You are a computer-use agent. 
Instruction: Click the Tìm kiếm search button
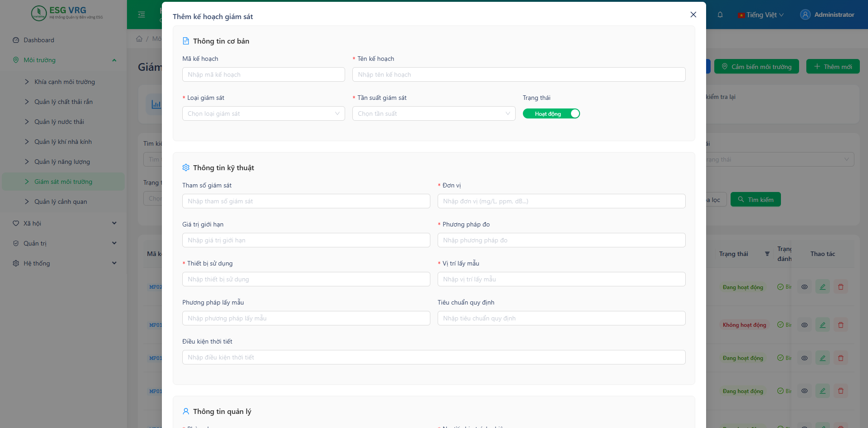click(756, 199)
